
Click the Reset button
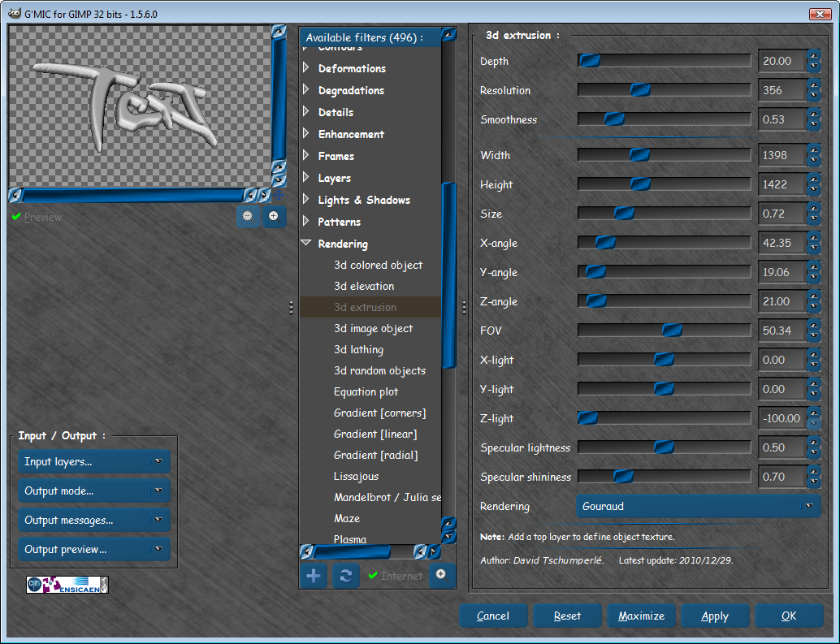click(567, 616)
